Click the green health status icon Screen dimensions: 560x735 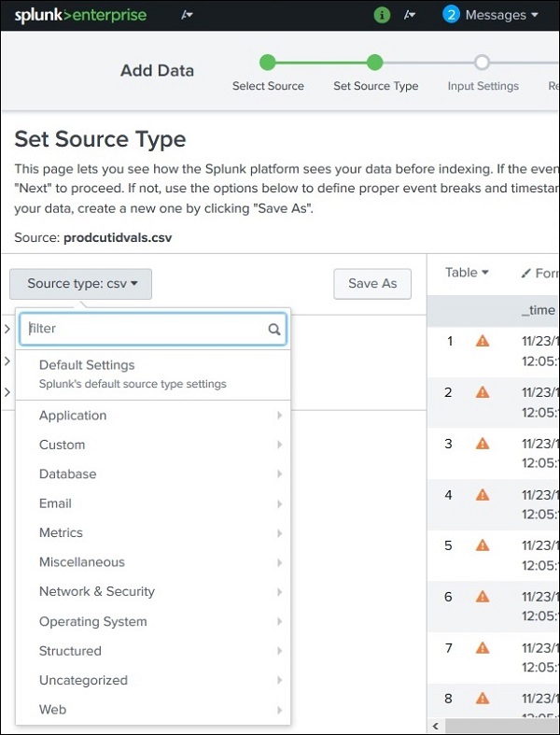tap(382, 15)
